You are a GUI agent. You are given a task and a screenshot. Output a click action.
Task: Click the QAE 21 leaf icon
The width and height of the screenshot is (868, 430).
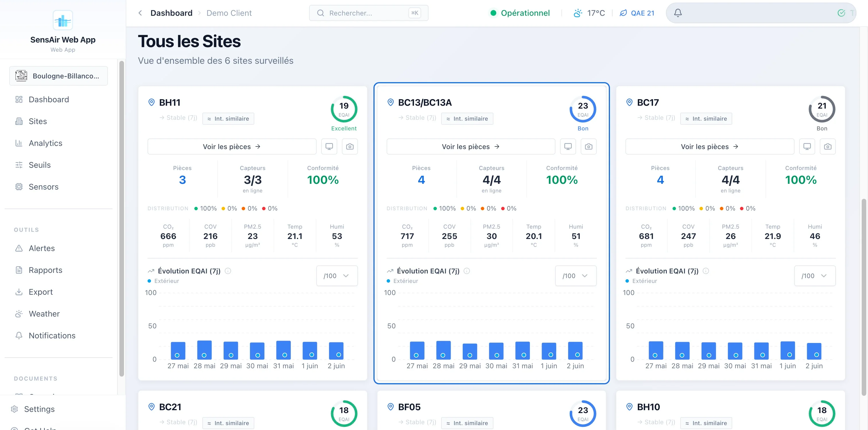(623, 13)
